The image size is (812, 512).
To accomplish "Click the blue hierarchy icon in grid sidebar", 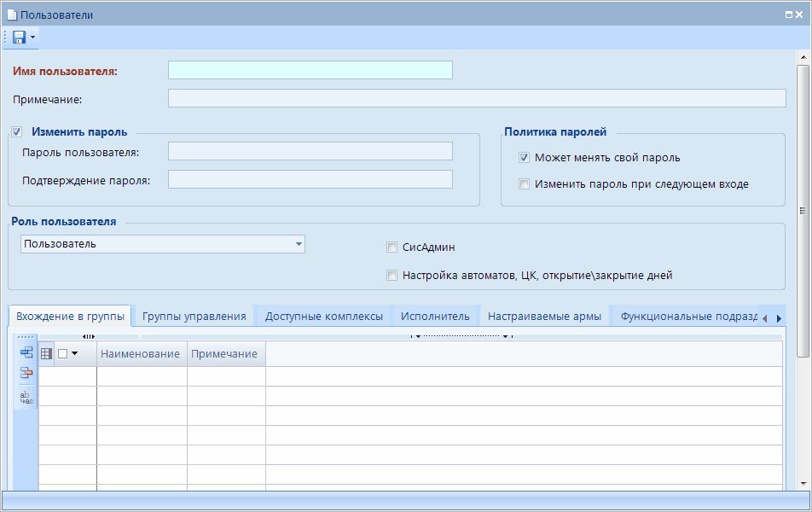I will [26, 352].
